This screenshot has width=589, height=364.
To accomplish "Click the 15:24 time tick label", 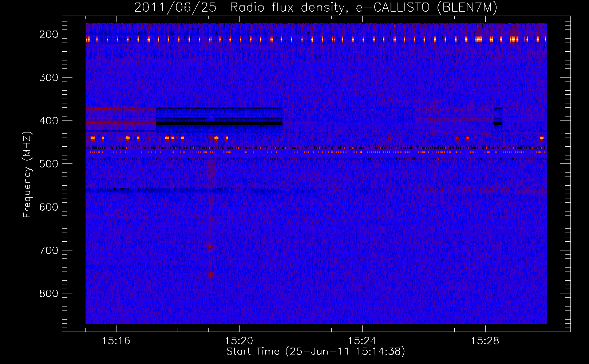I will click(x=362, y=341).
